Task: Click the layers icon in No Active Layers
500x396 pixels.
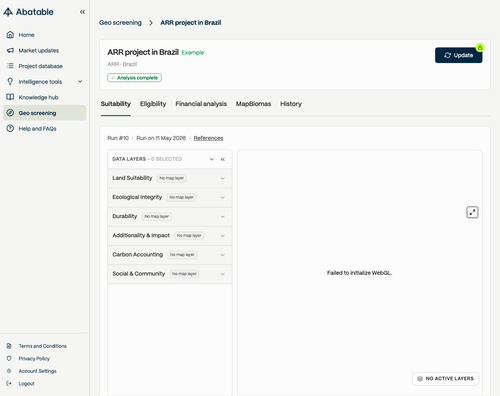Action: click(x=420, y=379)
